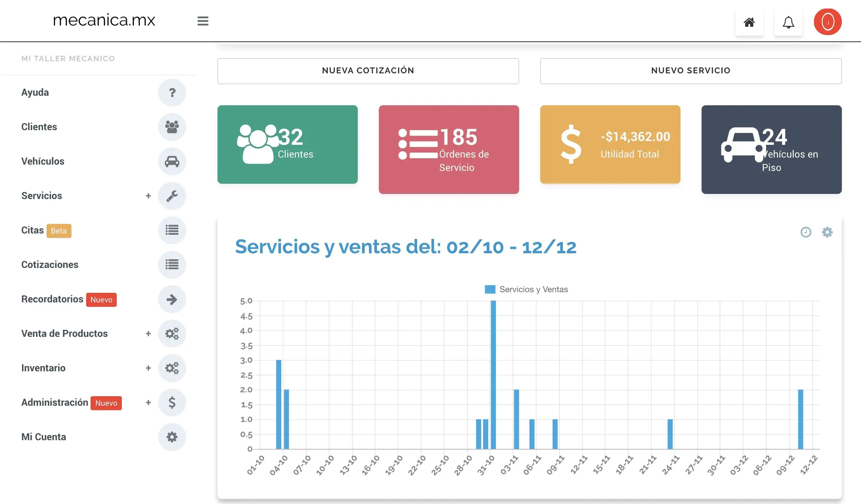Expand Venta de Productos options
Screen dimensions: 861x504
148,333
